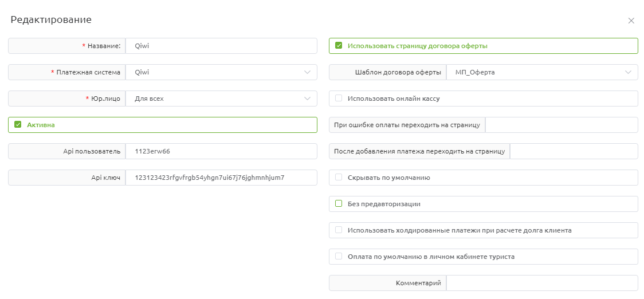Click the Шаблон договора оферты label
The width and height of the screenshot is (644, 299).
[x=398, y=72]
